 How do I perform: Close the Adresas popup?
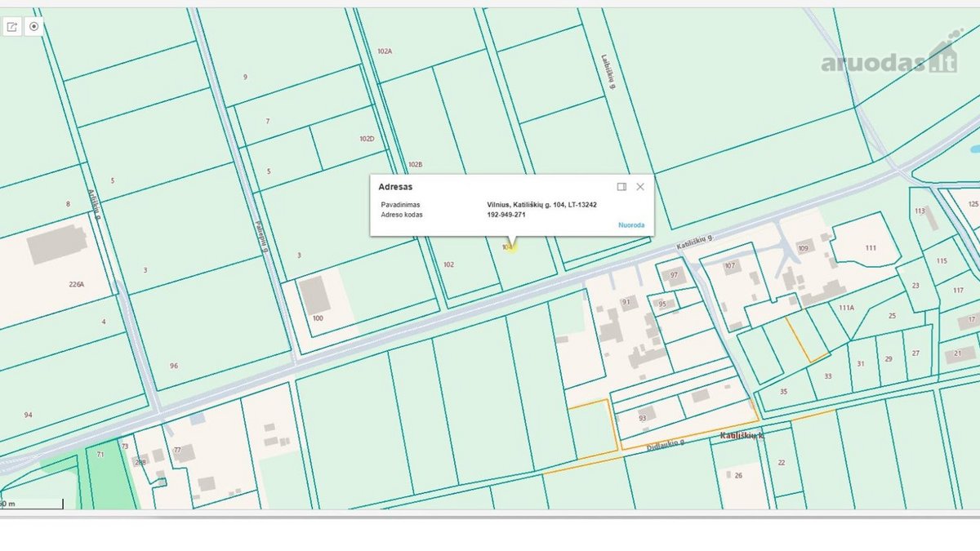[x=640, y=187]
